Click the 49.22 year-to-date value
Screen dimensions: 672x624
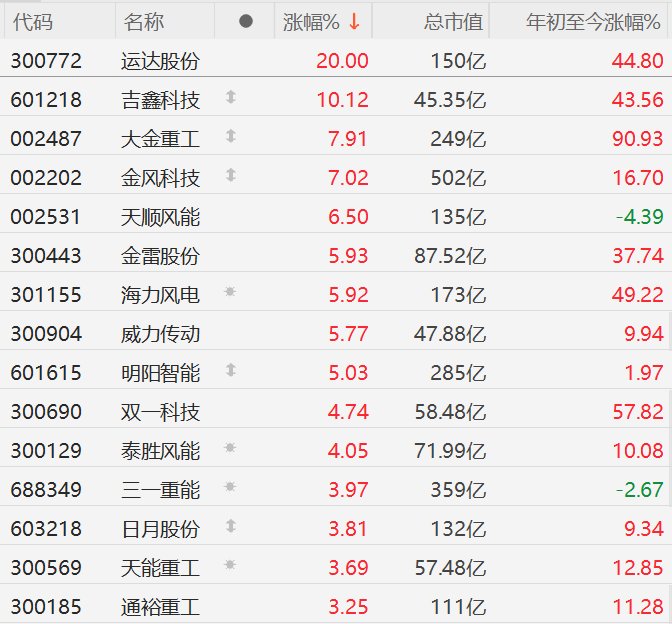pyautogui.click(x=638, y=295)
